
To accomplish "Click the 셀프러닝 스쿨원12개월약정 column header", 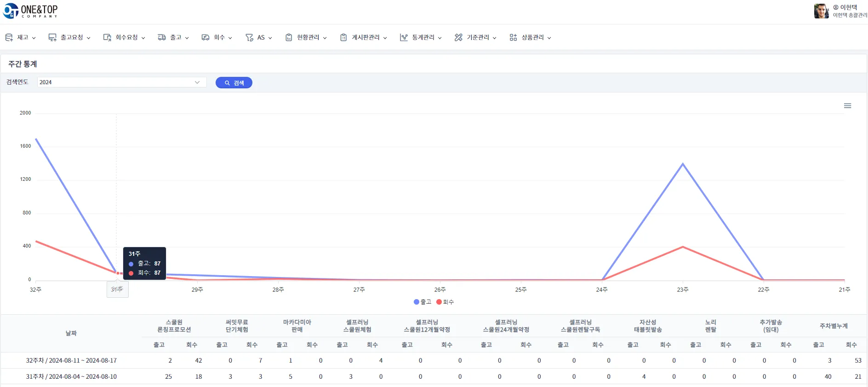I will click(427, 326).
